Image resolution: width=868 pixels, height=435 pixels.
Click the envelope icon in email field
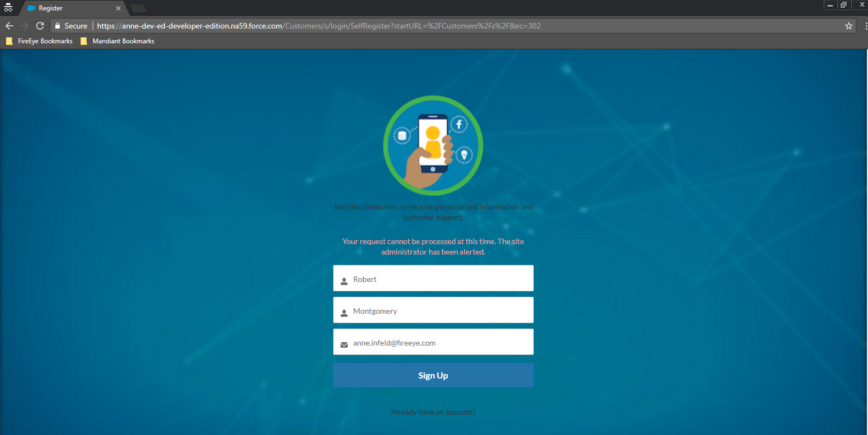point(344,345)
